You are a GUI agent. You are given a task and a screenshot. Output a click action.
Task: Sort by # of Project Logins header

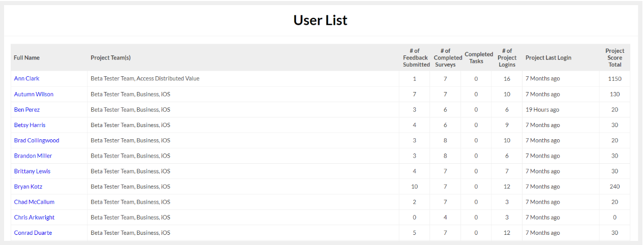(x=507, y=58)
